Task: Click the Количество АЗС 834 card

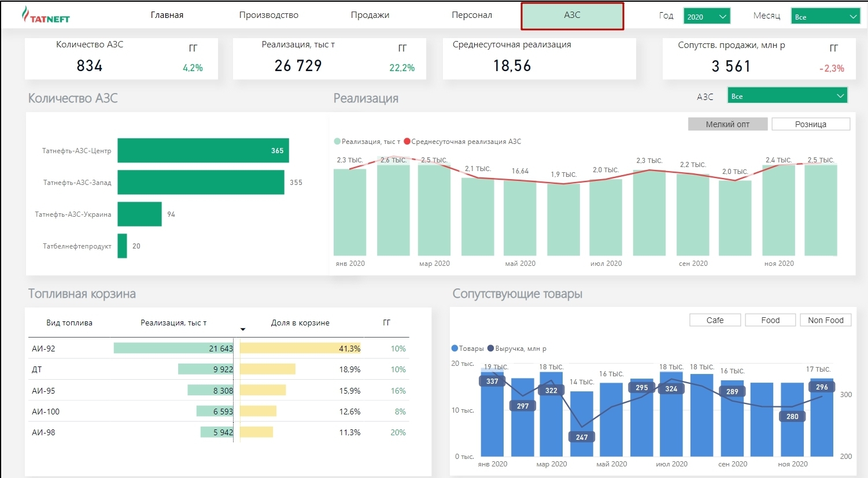Action: click(121, 58)
